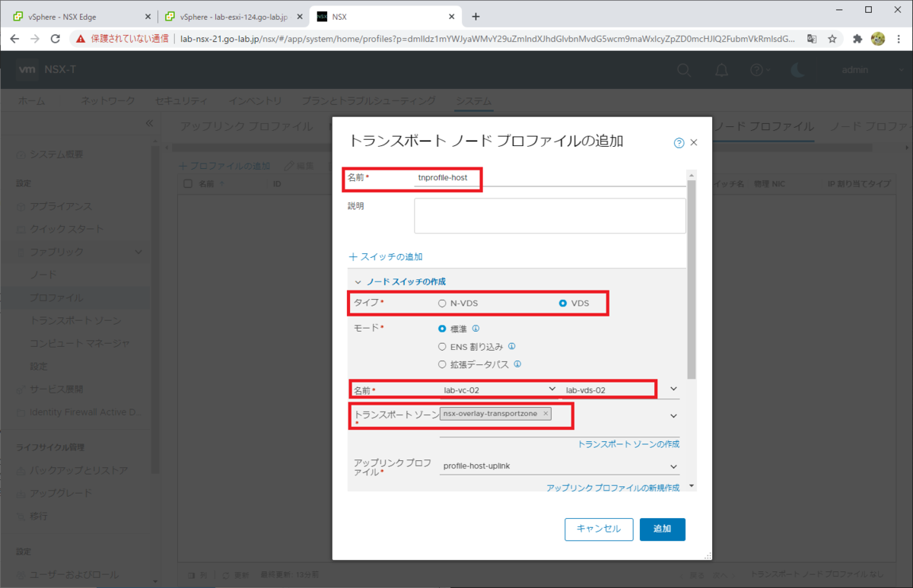Select the N-VDS type radio button

tap(442, 303)
